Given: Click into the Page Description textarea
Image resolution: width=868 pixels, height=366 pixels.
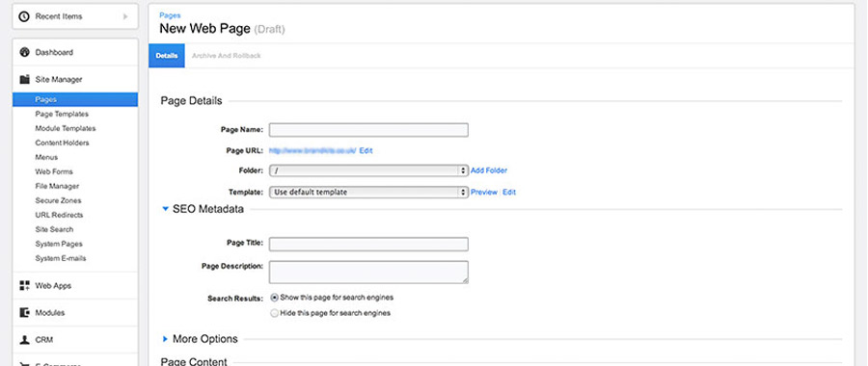Looking at the screenshot, I should [x=368, y=272].
